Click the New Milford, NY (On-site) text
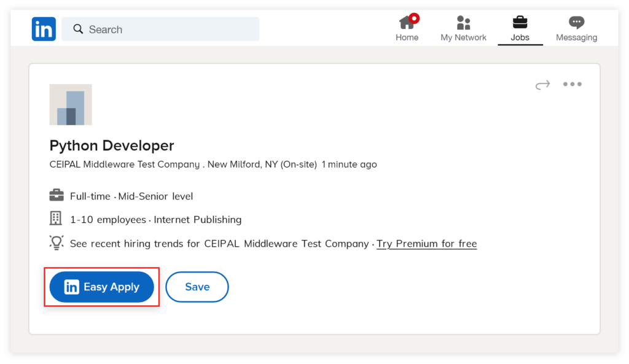The height and width of the screenshot is (364, 629). (x=262, y=165)
